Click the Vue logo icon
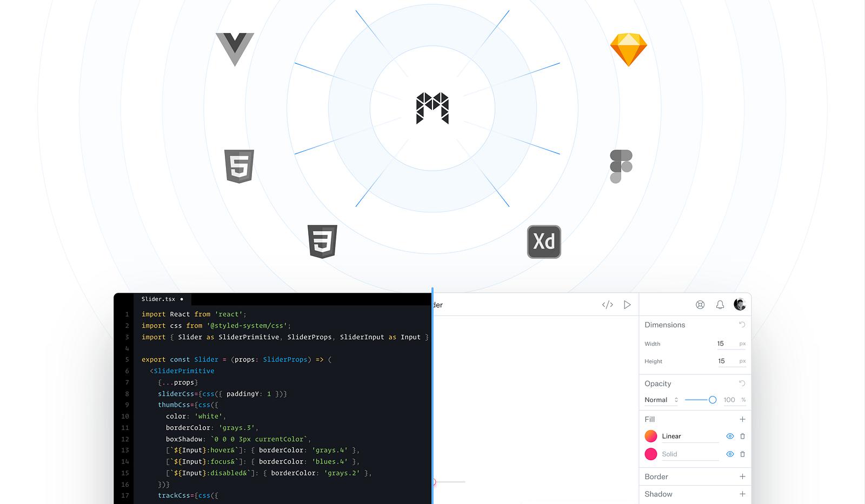The height and width of the screenshot is (504, 865). pyautogui.click(x=235, y=49)
